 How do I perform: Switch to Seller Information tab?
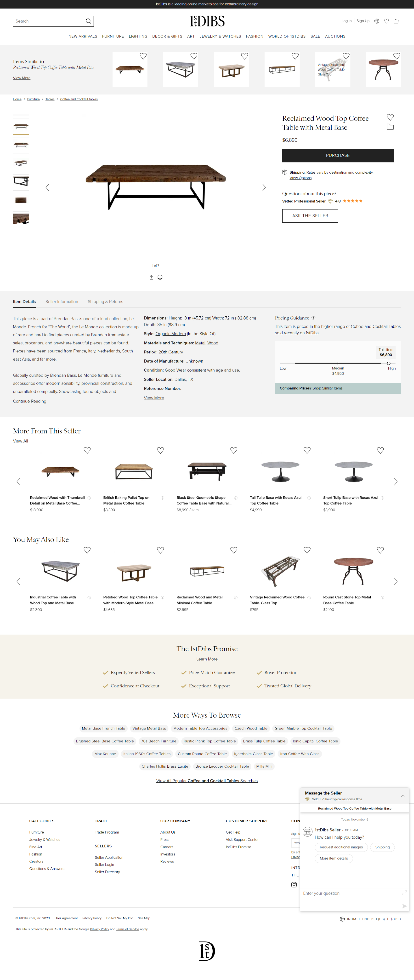pos(62,302)
